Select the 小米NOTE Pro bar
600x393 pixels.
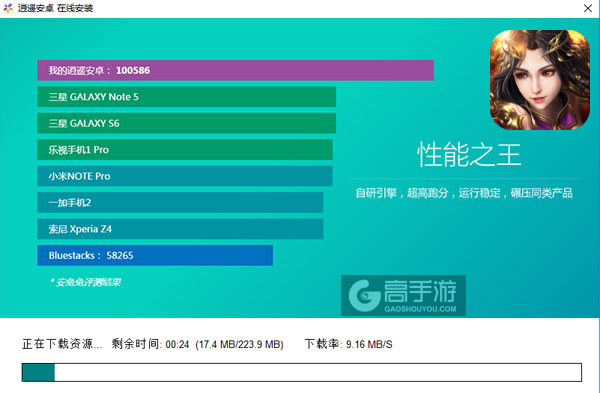[185, 176]
